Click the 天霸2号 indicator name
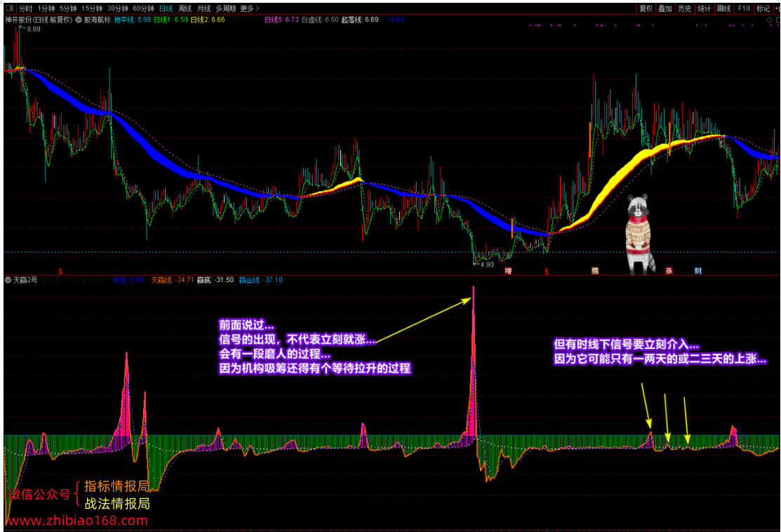781x532 pixels. (x=25, y=280)
